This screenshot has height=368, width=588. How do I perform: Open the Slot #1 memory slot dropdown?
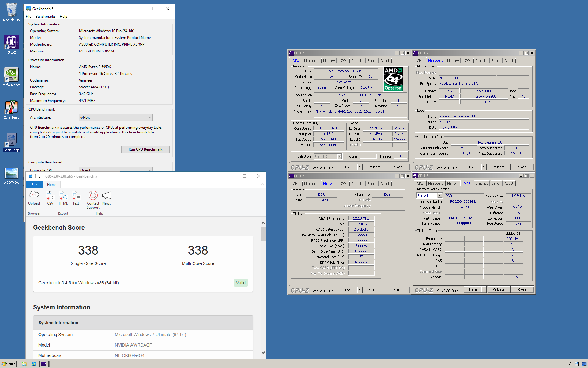coord(429,196)
